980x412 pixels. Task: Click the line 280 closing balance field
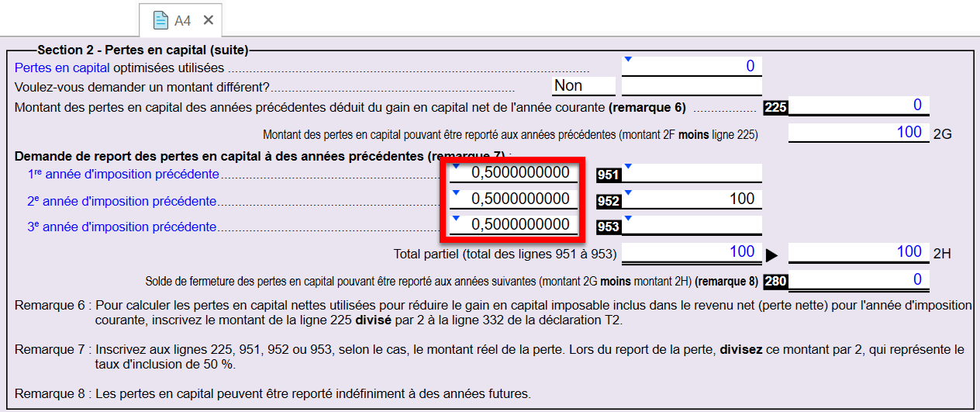point(858,279)
